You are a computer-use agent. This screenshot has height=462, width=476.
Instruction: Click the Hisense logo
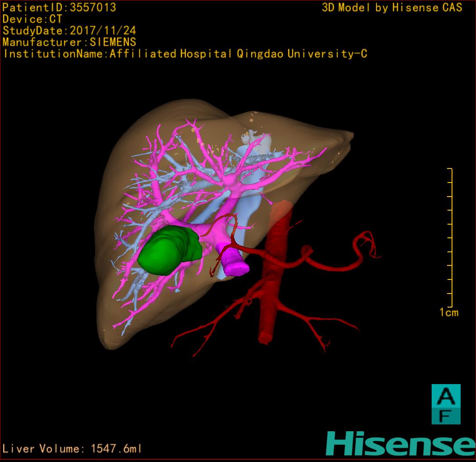(x=400, y=443)
